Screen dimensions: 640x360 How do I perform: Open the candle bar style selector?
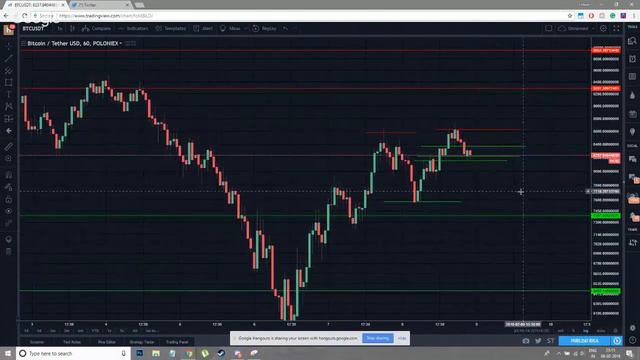pyautogui.click(x=72, y=29)
